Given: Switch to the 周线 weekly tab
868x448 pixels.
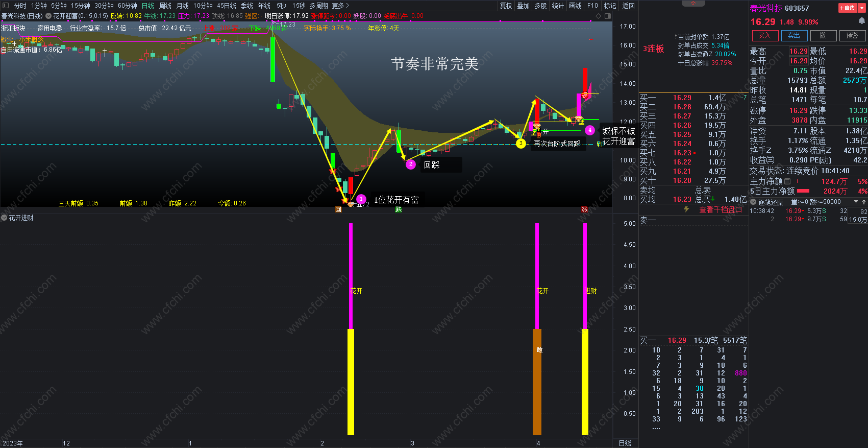Looking at the screenshot, I should [x=165, y=6].
